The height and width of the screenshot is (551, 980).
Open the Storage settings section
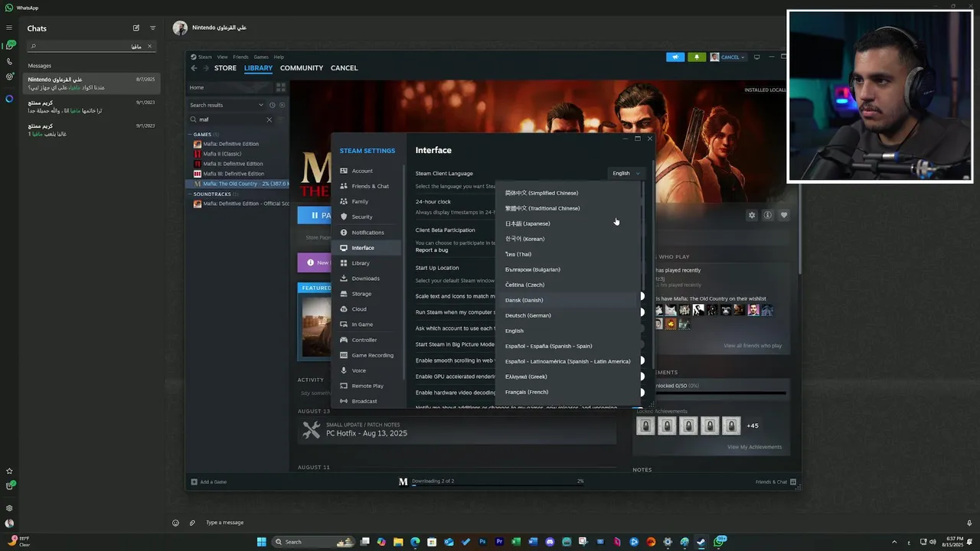click(367, 293)
